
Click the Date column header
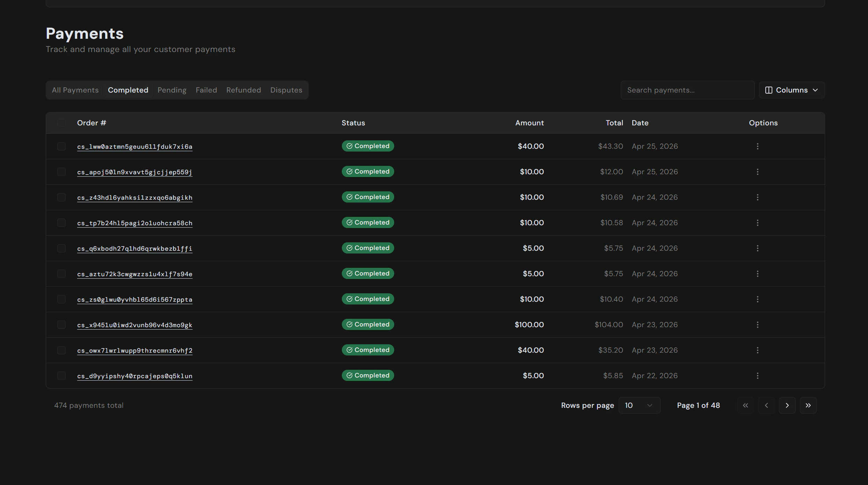click(640, 123)
